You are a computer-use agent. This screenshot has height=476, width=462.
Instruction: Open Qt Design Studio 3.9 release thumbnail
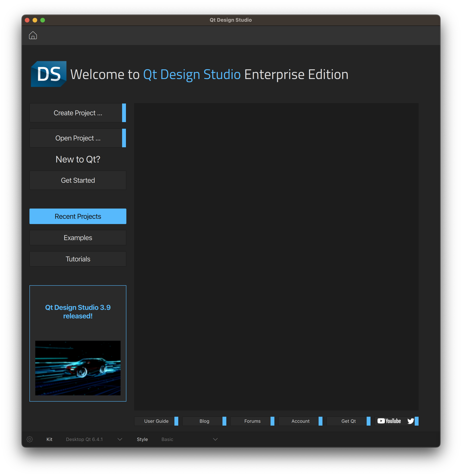tap(78, 368)
